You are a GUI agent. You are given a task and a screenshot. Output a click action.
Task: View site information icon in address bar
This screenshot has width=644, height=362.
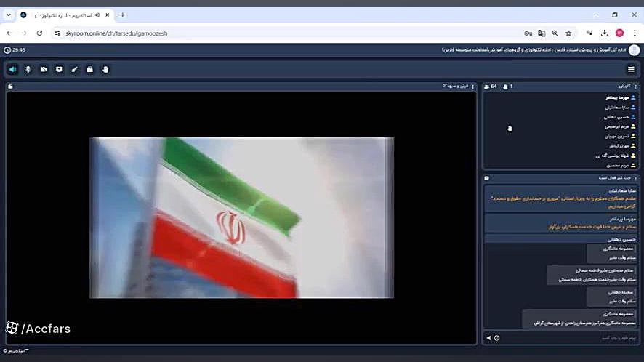pyautogui.click(x=57, y=33)
